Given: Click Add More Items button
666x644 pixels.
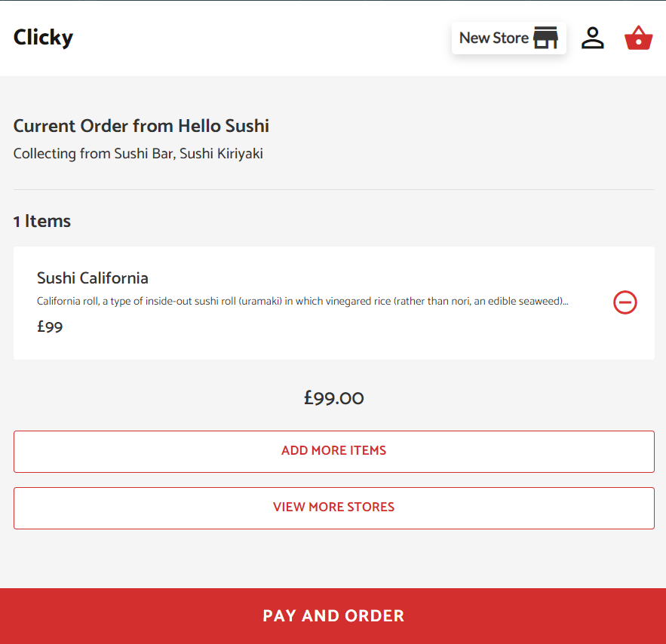Looking at the screenshot, I should [334, 451].
